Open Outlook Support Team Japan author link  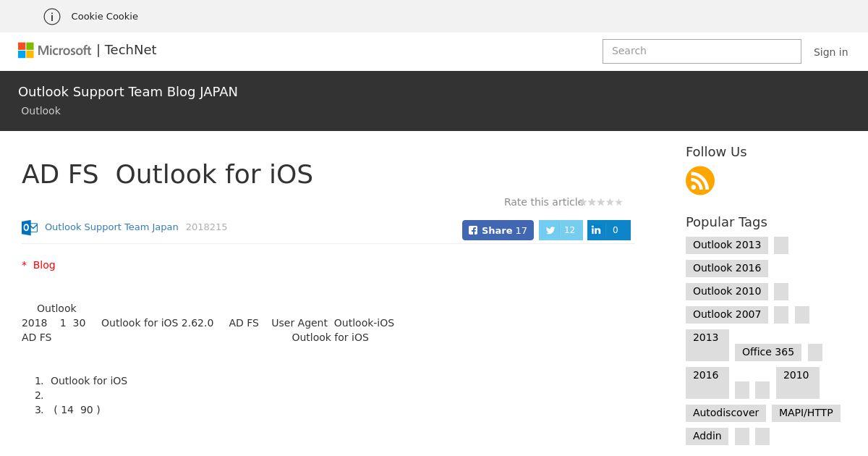[x=111, y=227]
